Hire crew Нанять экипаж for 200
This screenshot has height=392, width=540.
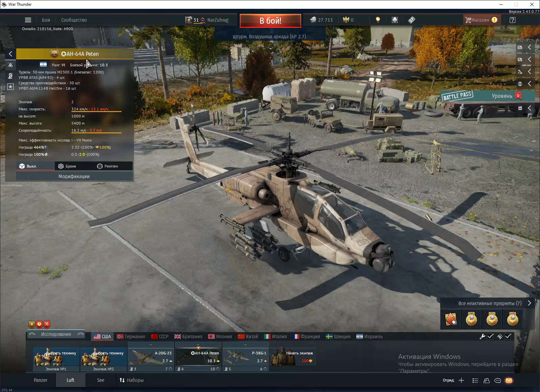293,357
